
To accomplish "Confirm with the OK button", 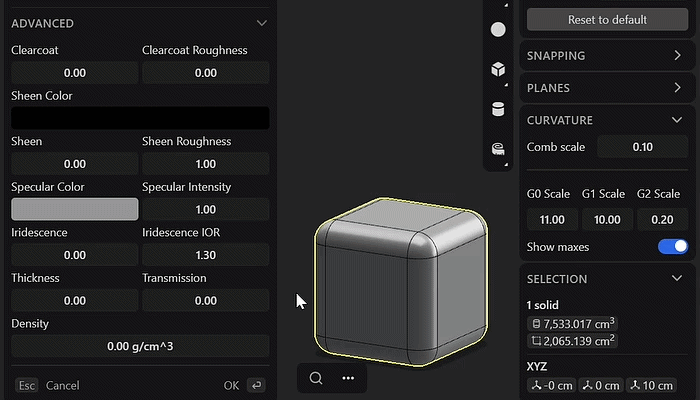I will point(231,385).
